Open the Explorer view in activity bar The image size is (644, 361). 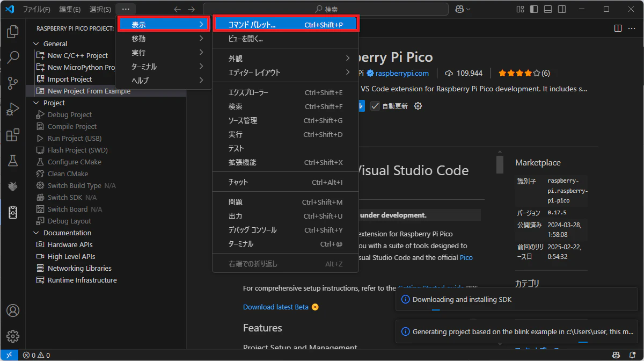(13, 32)
